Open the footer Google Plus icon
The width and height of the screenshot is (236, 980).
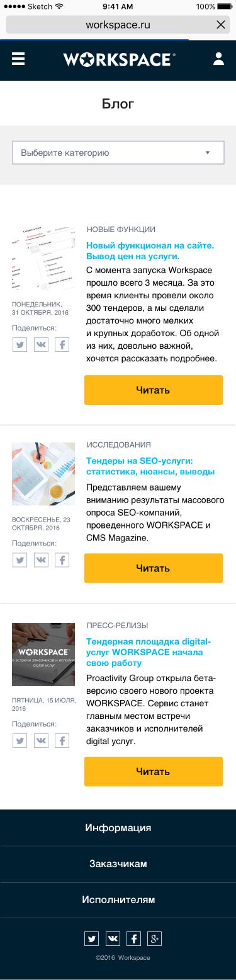pos(154,938)
